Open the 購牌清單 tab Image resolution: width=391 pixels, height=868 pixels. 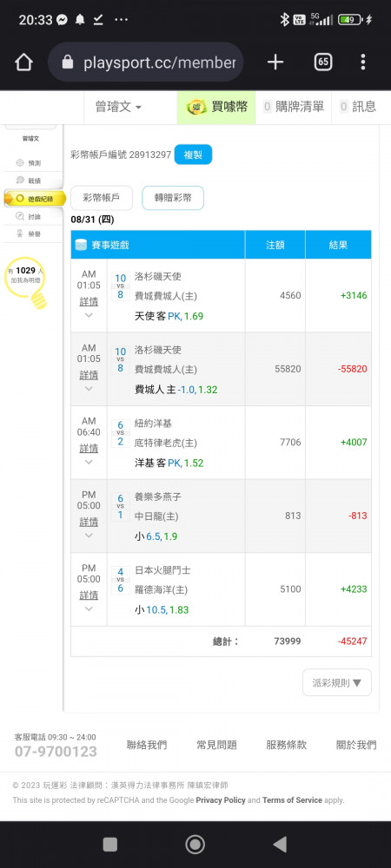pyautogui.click(x=294, y=107)
